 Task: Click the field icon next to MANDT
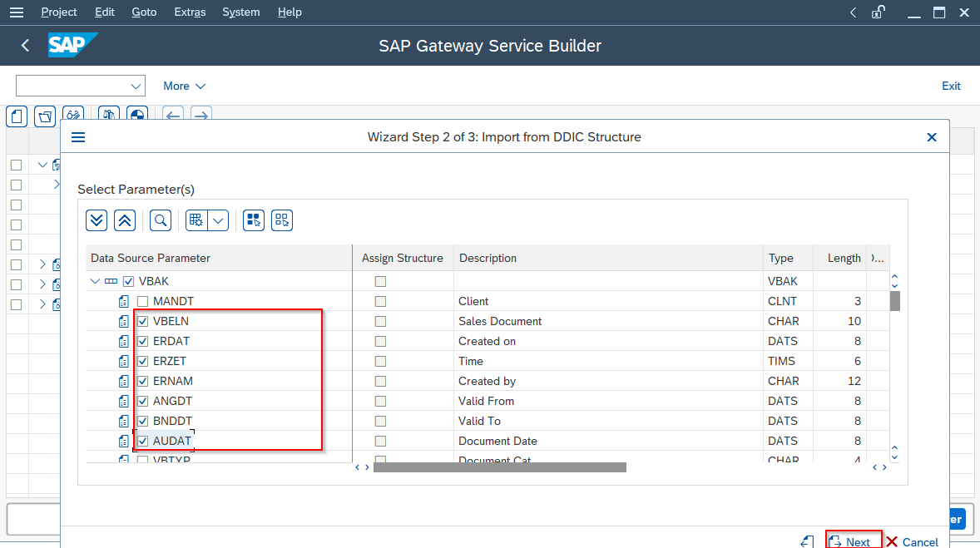(124, 301)
